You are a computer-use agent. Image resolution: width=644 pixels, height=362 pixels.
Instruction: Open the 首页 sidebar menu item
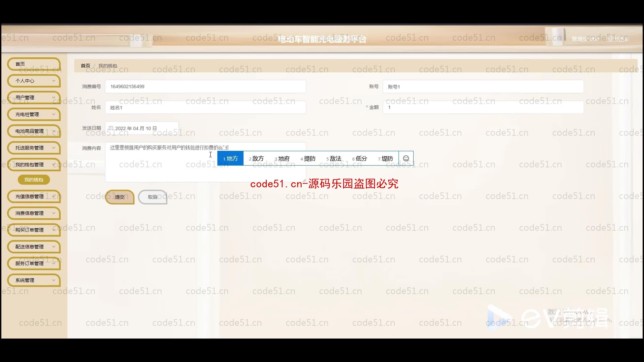[x=34, y=64]
